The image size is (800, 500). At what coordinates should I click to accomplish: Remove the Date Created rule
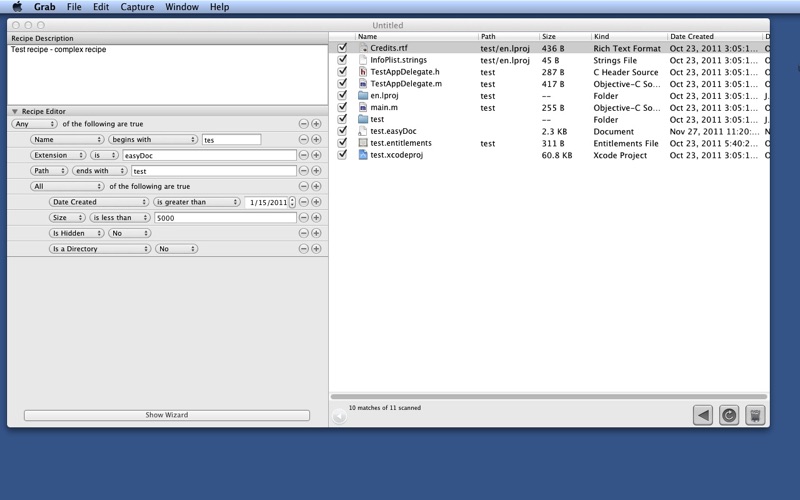click(304, 202)
